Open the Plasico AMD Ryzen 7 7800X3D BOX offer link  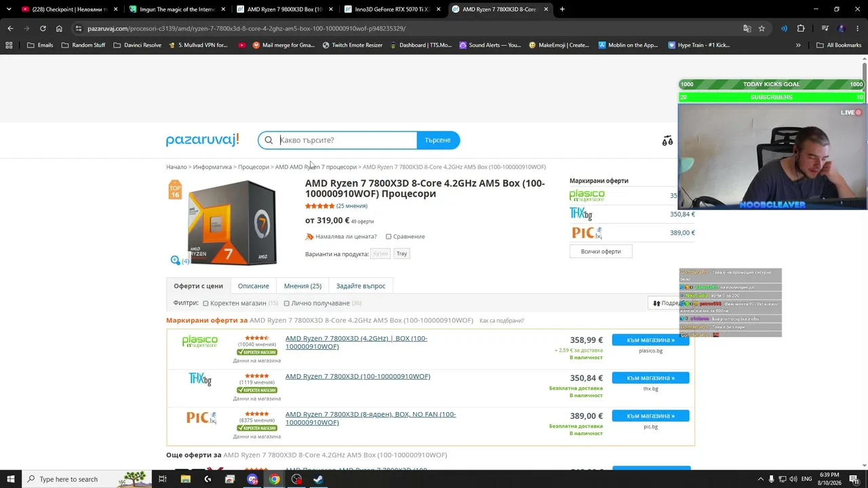click(x=356, y=342)
